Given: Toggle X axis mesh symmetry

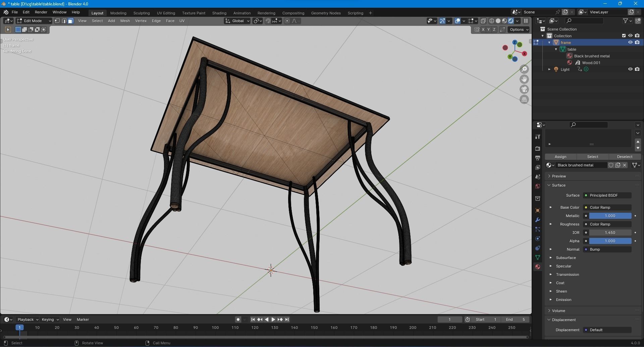Looking at the screenshot, I should pyautogui.click(x=483, y=30).
